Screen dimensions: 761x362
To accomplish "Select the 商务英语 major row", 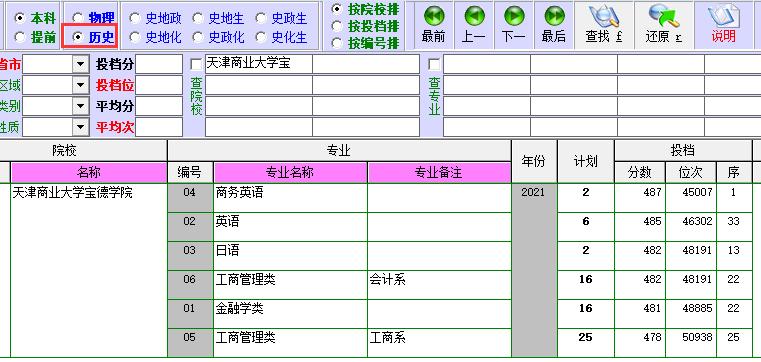I will [x=290, y=198].
